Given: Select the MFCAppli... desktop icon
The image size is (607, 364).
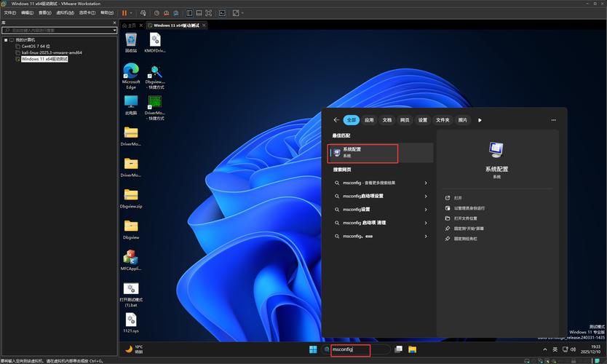Looking at the screenshot, I should (x=131, y=259).
